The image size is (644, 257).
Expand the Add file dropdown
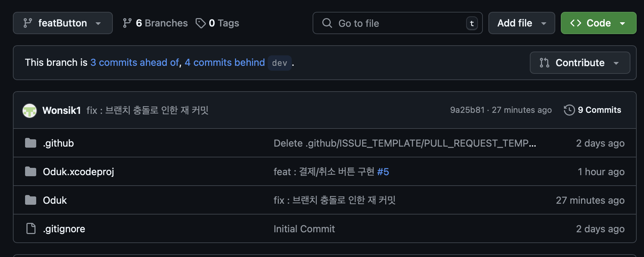521,23
